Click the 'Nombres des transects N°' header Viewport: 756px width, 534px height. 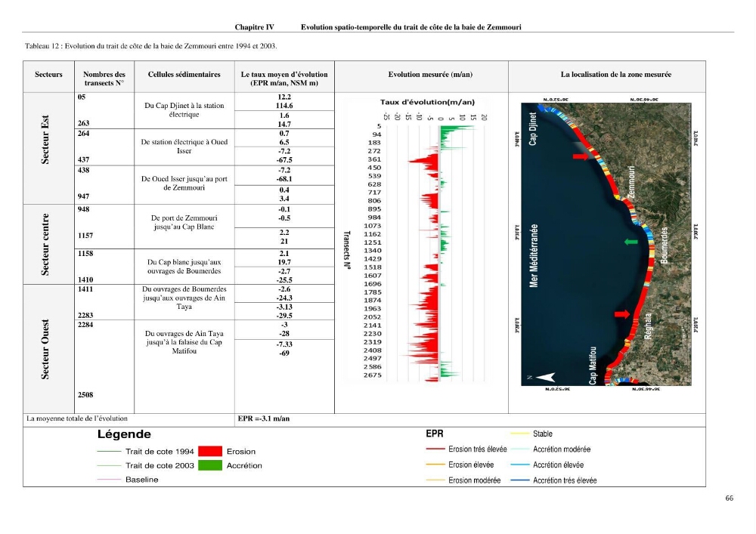(x=104, y=79)
